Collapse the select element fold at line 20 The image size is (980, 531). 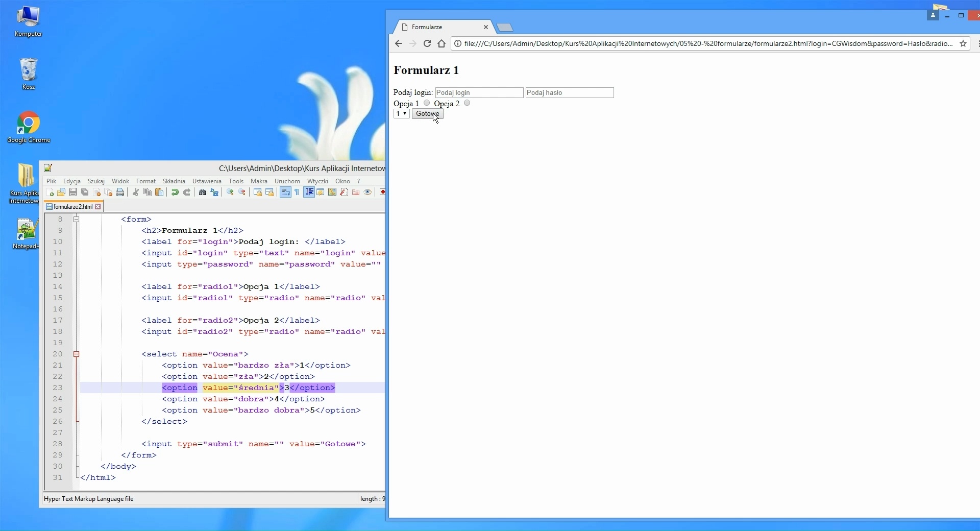(x=77, y=354)
